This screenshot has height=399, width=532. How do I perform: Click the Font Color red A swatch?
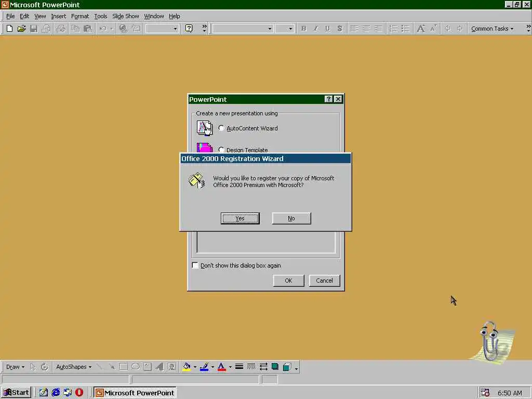click(221, 367)
